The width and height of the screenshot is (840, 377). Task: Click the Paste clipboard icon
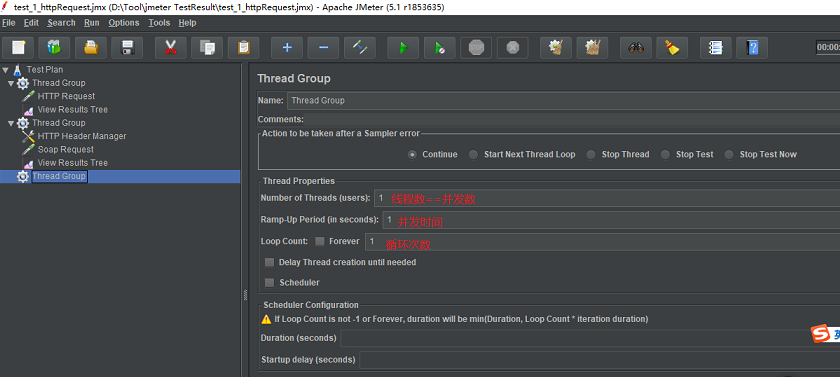(243, 48)
